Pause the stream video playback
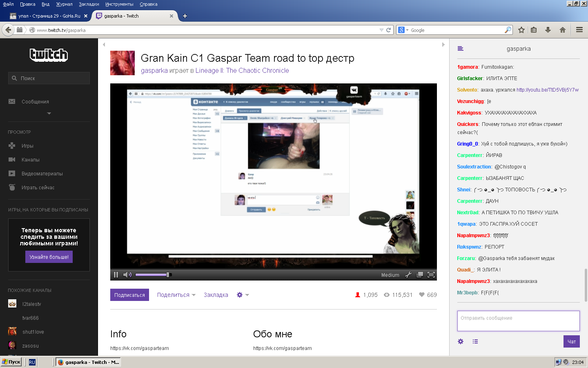 (x=116, y=275)
